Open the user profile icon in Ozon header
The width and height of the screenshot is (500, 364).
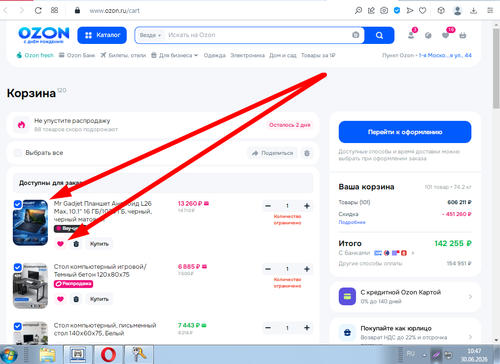coord(411,35)
